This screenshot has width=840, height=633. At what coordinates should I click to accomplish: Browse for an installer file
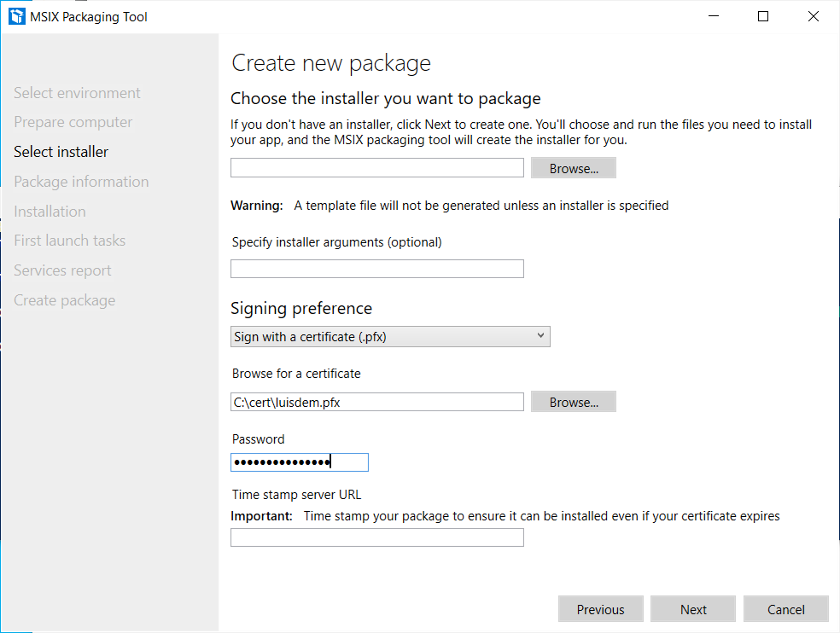tap(574, 168)
